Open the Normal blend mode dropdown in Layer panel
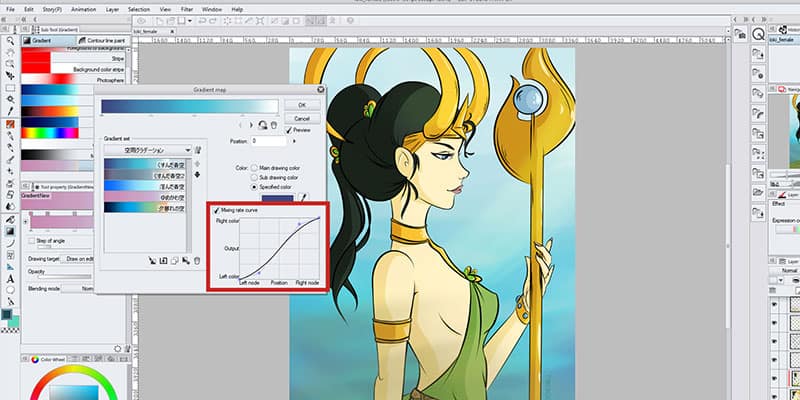The width and height of the screenshot is (800, 400). tap(785, 270)
